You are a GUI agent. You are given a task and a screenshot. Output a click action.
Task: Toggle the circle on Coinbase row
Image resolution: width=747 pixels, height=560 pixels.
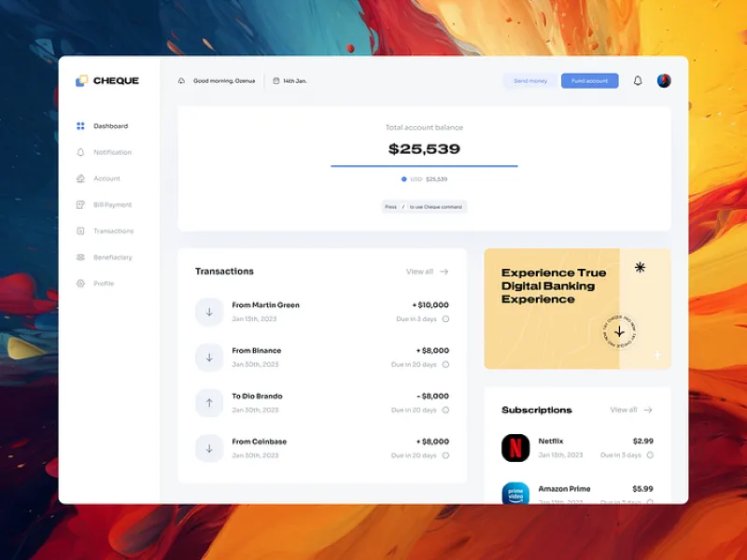[x=445, y=455]
